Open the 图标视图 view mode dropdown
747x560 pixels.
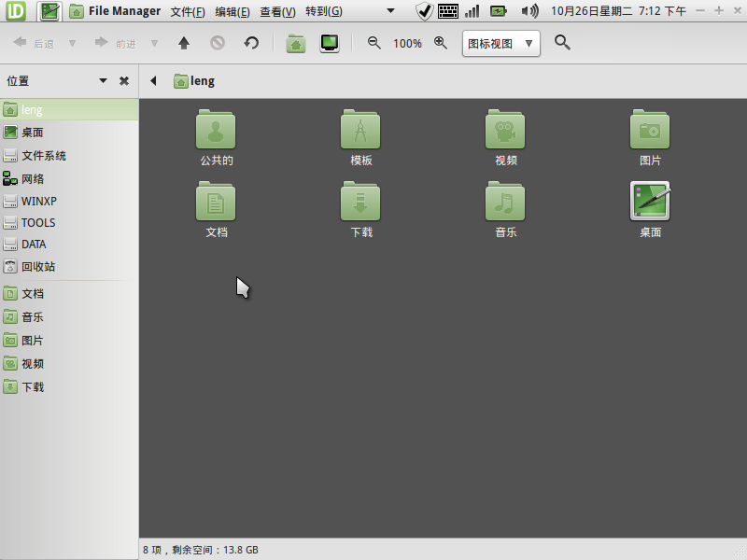501,43
